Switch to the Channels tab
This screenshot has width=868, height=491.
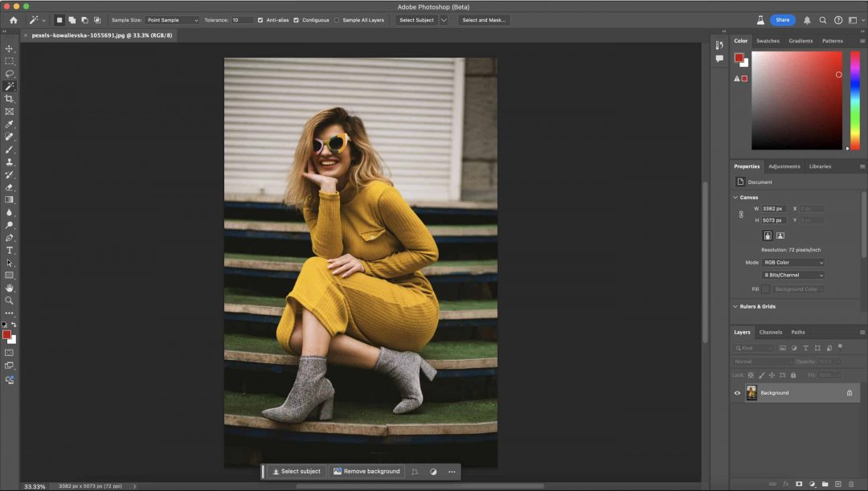771,332
